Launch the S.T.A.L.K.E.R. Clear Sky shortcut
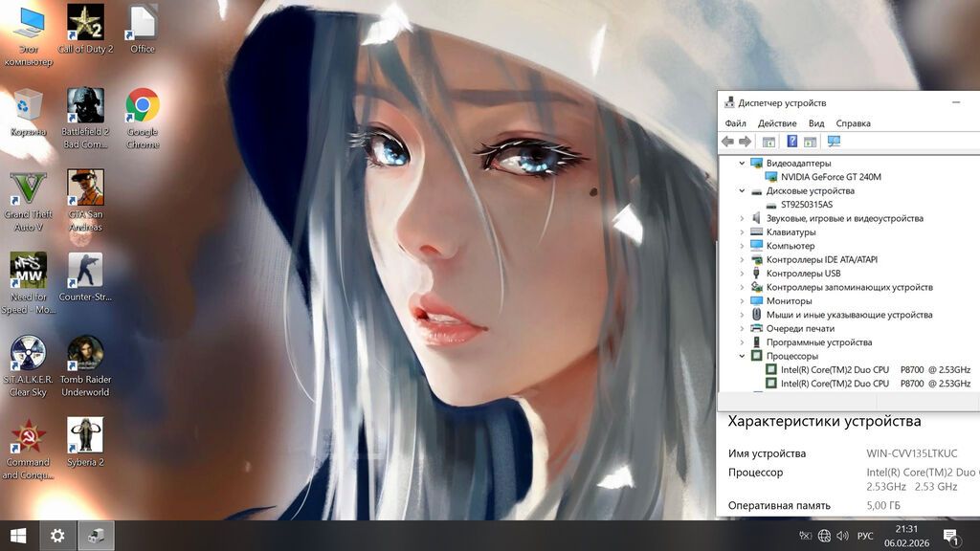 (x=28, y=366)
